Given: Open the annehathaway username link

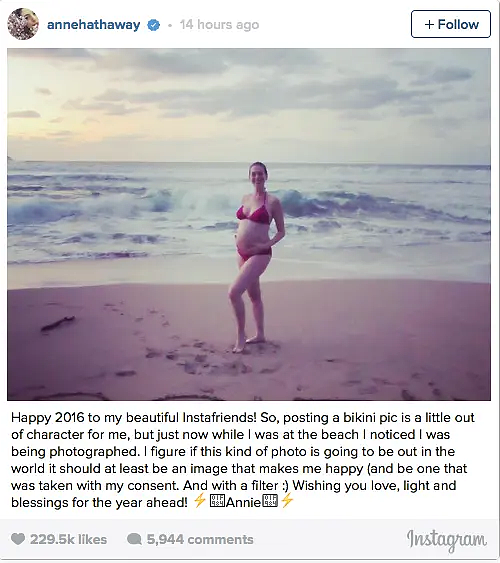Looking at the screenshot, I should point(93,25).
